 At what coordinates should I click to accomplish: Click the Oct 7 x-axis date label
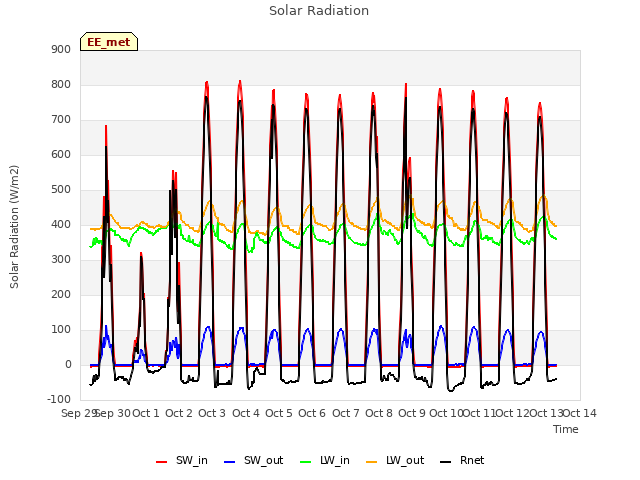346,413
